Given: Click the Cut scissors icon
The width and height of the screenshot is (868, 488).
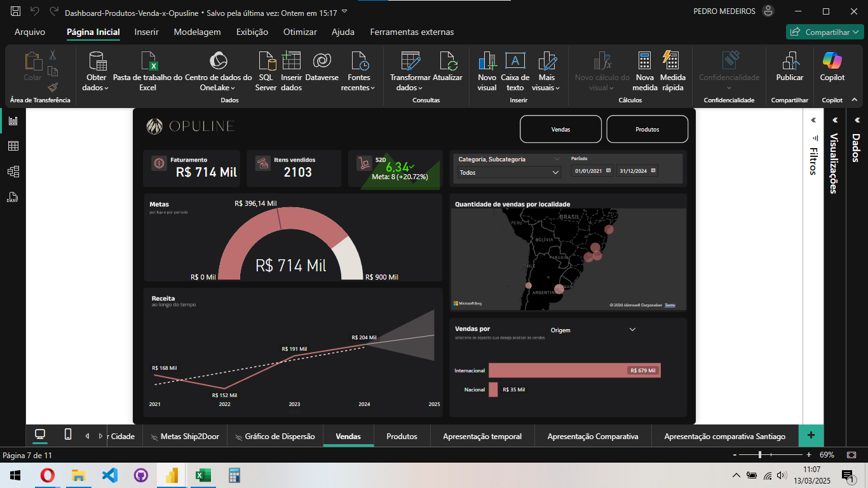Looking at the screenshot, I should [53, 55].
